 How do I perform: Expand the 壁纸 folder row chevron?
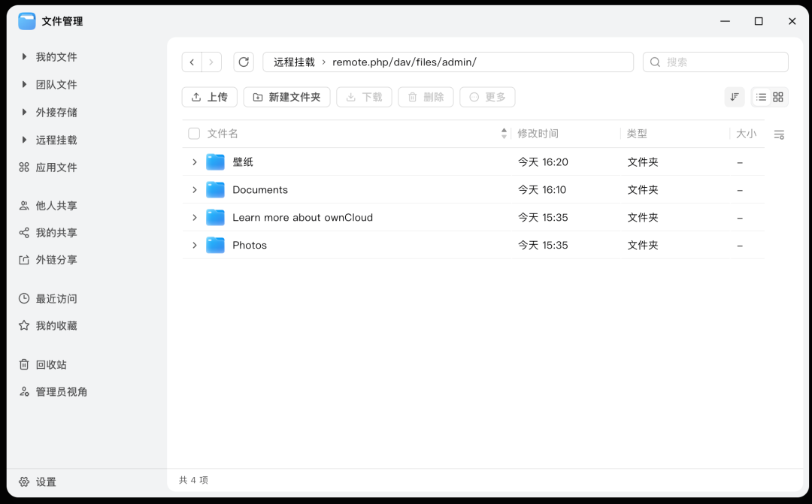coord(195,162)
